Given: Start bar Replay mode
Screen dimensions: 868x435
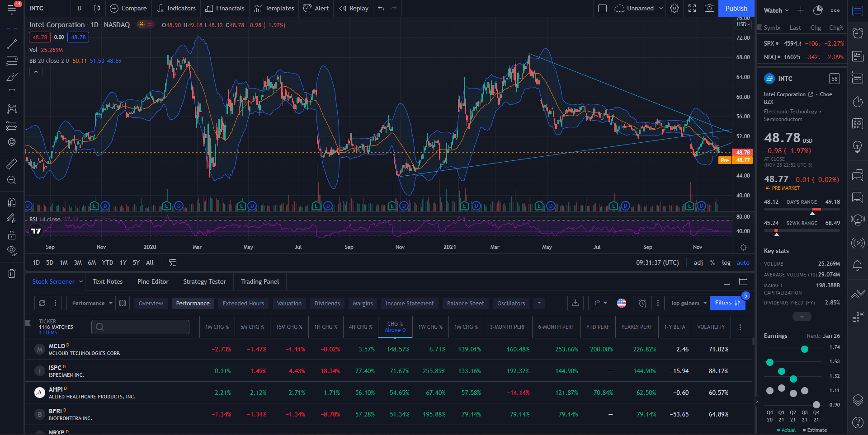Looking at the screenshot, I should coord(354,8).
